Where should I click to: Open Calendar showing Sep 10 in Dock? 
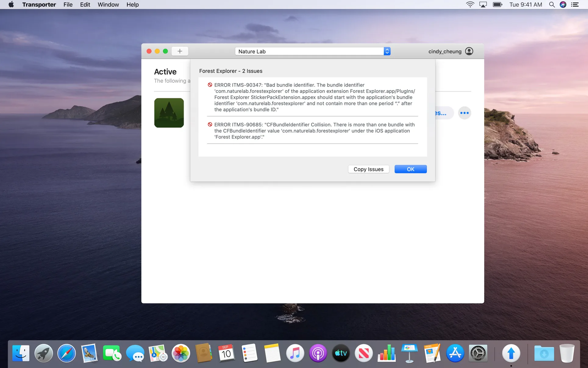coord(226,353)
